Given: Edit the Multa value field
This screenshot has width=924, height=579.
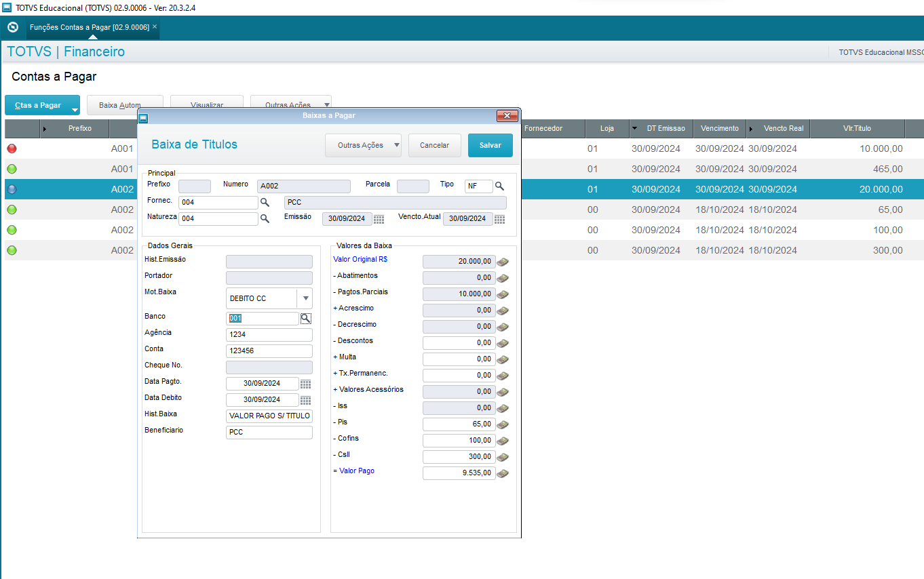Looking at the screenshot, I should tap(459, 359).
